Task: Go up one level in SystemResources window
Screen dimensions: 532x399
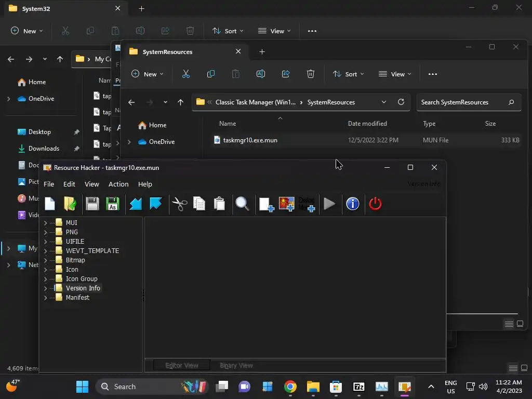Action: click(x=180, y=102)
